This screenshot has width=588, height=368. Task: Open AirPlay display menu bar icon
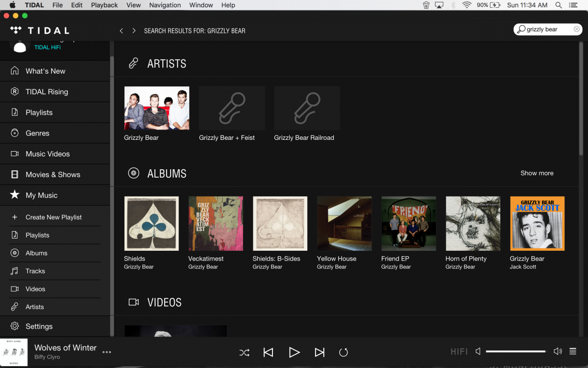click(x=440, y=5)
